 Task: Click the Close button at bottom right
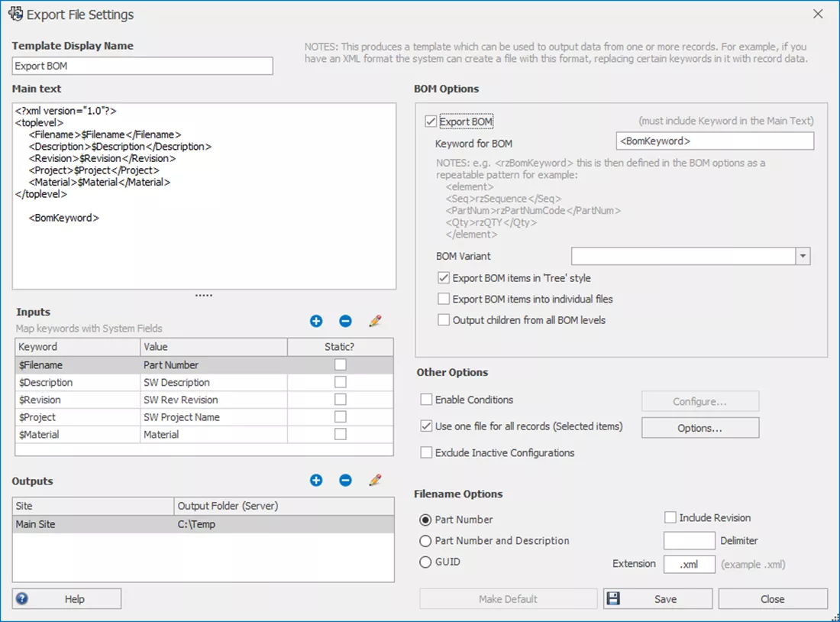click(772, 599)
